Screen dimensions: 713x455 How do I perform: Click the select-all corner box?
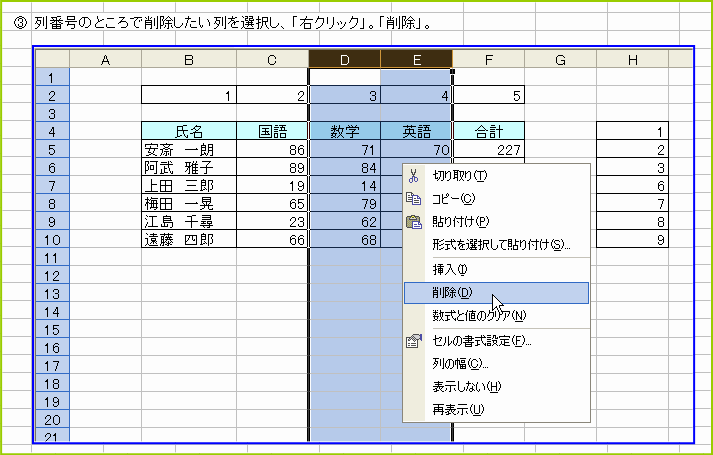tap(53, 60)
